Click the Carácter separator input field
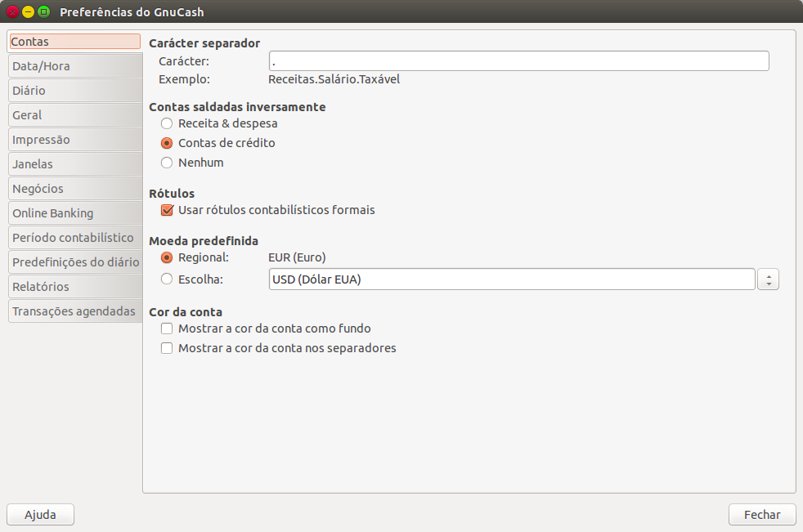This screenshot has height=532, width=803. 518,61
